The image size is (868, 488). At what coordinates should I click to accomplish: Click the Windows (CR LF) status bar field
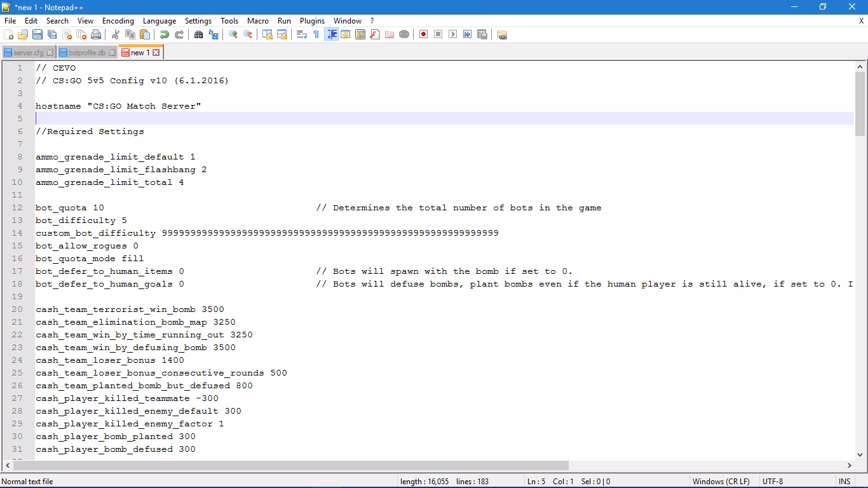click(721, 482)
